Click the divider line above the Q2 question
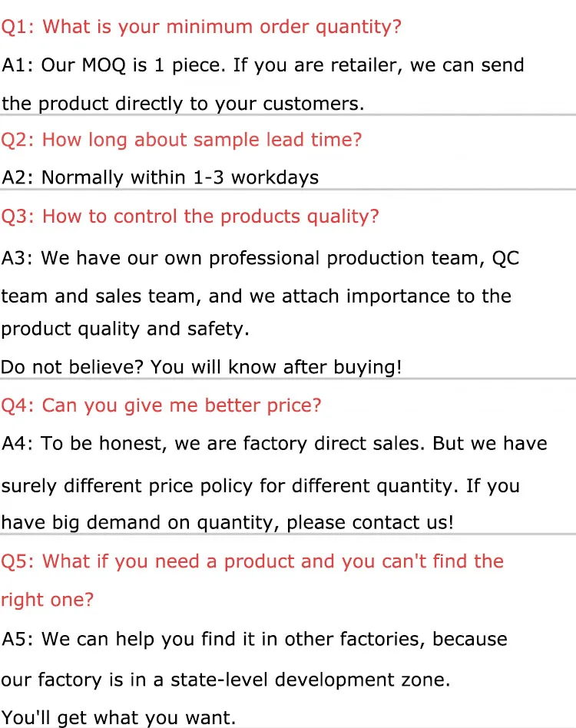Viewport: 576px width, 728px height. [x=288, y=115]
